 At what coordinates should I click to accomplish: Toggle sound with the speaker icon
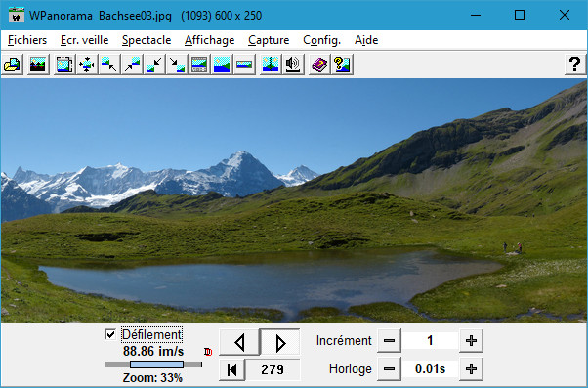point(293,65)
